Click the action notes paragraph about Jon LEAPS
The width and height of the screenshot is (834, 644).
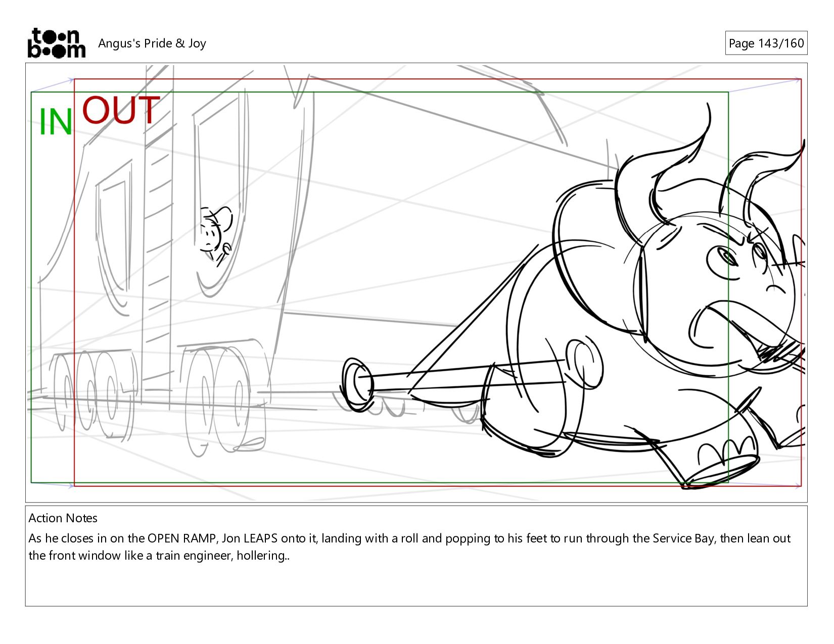point(409,547)
